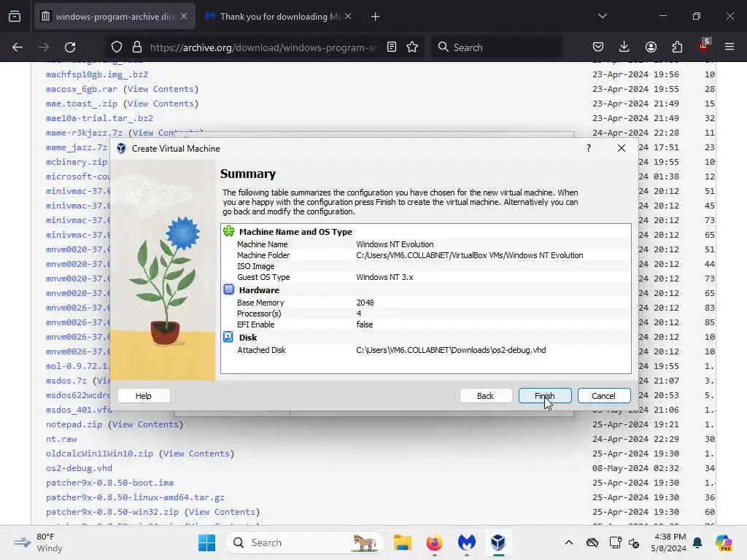Click the VirtualBox icon in dialog title
747x560 pixels.
click(122, 148)
